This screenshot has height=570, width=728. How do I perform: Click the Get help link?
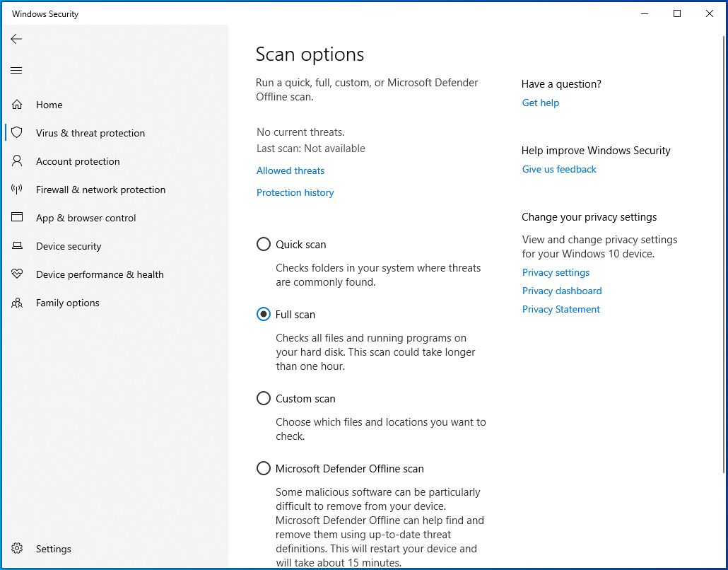(x=540, y=103)
